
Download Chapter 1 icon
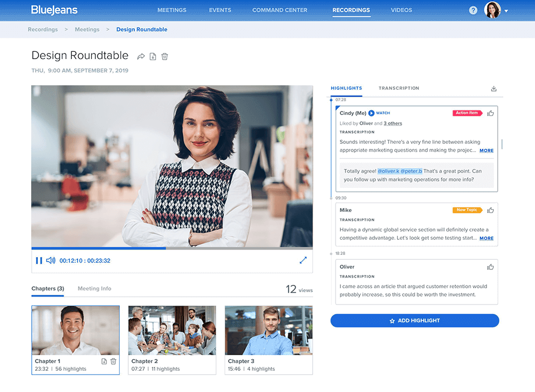[104, 361]
